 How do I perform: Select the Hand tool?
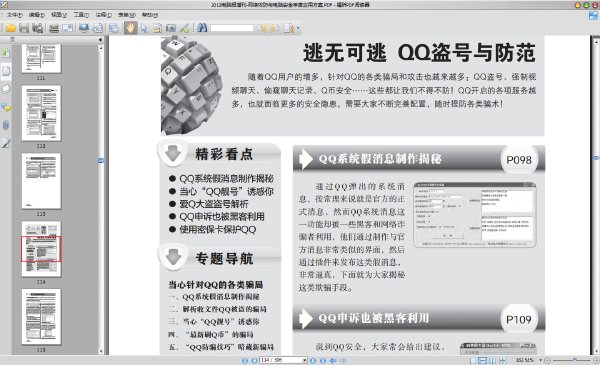(x=130, y=28)
